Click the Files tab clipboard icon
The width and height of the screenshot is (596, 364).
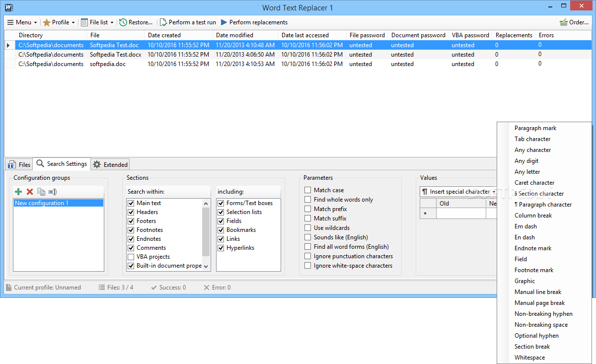tap(12, 164)
